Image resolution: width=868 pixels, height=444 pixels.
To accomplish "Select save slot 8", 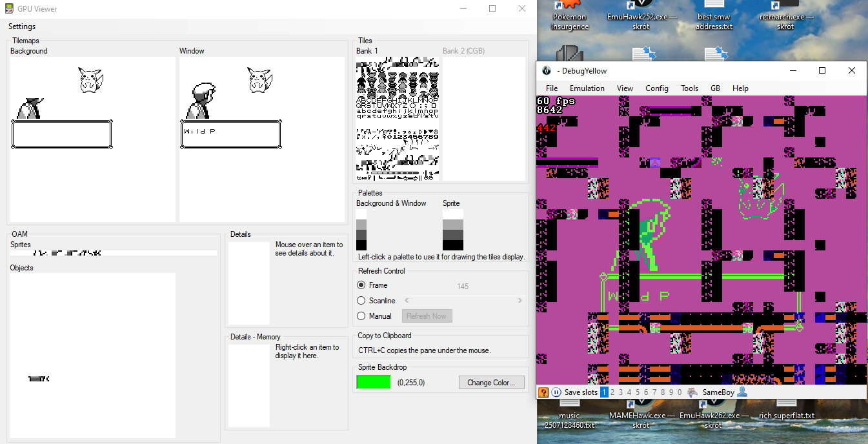I will click(663, 392).
